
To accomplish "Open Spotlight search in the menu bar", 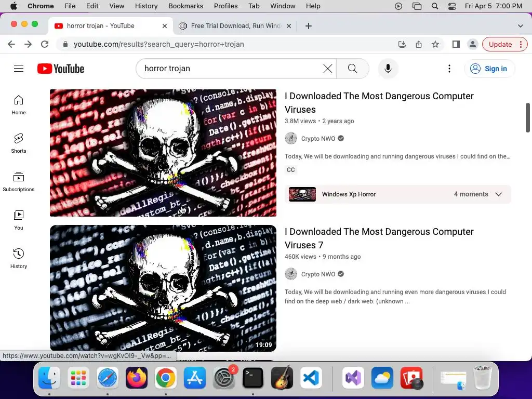I will pyautogui.click(x=435, y=6).
